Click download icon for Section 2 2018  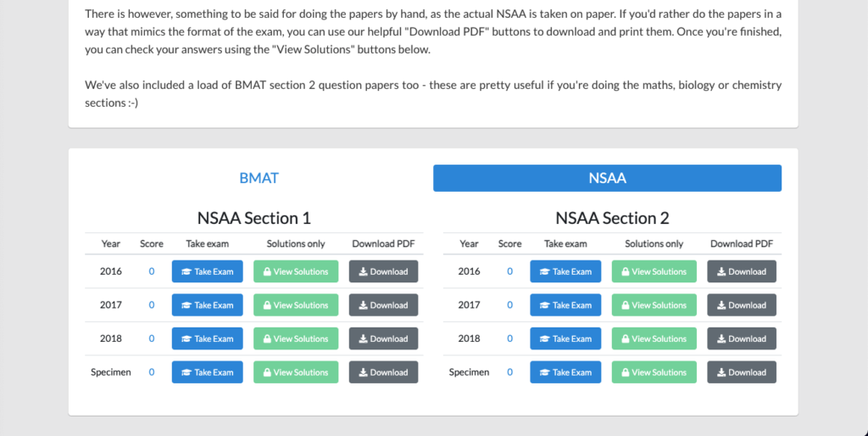coord(721,338)
